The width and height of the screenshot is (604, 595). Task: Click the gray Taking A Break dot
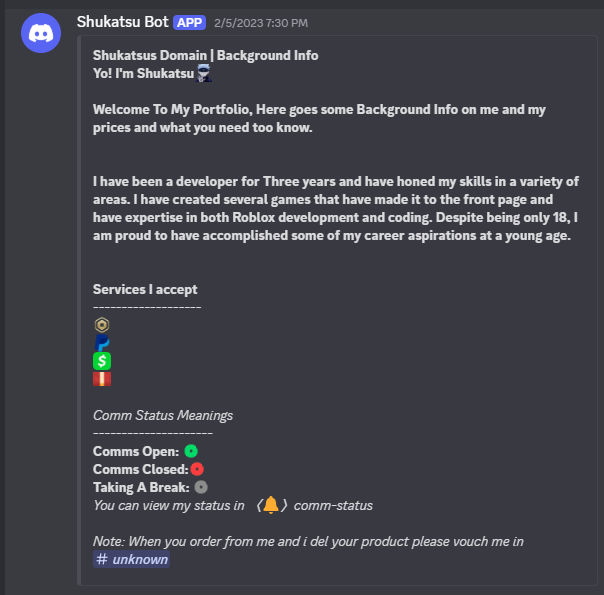[x=201, y=487]
